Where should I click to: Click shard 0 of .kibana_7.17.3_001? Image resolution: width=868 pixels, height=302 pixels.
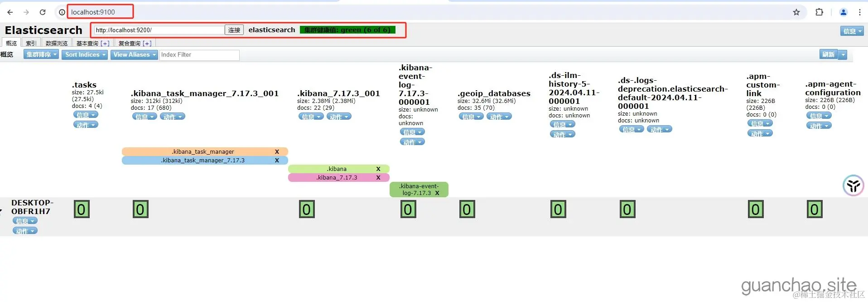307,209
